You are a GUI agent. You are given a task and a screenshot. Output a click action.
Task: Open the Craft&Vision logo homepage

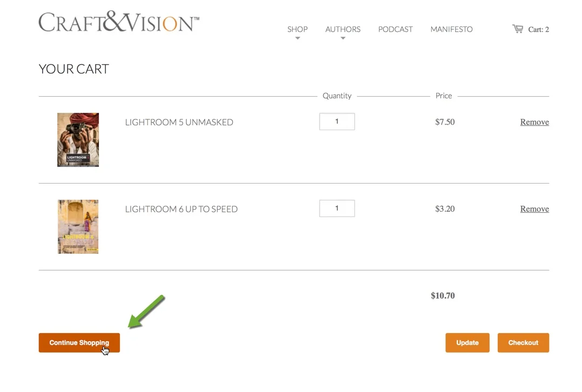pos(119,22)
